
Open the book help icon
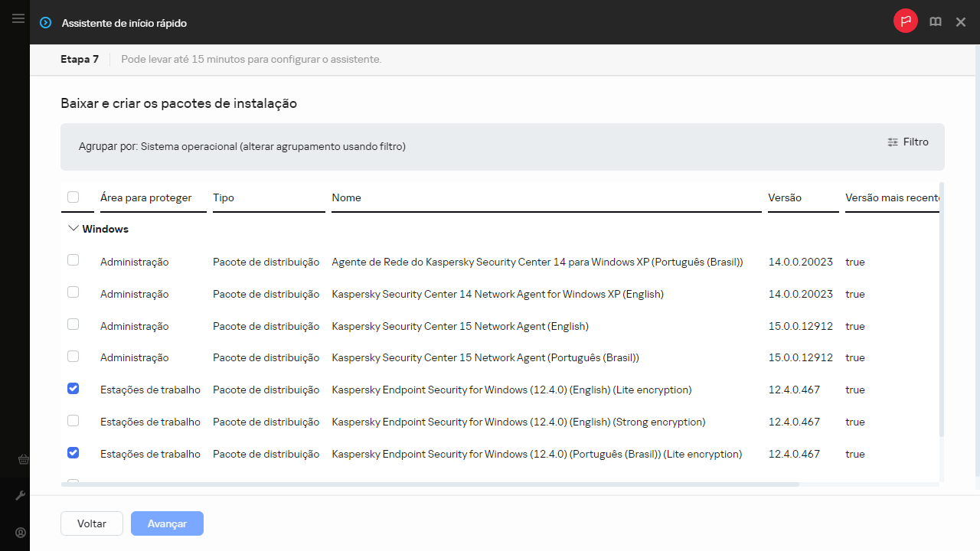[x=935, y=22]
